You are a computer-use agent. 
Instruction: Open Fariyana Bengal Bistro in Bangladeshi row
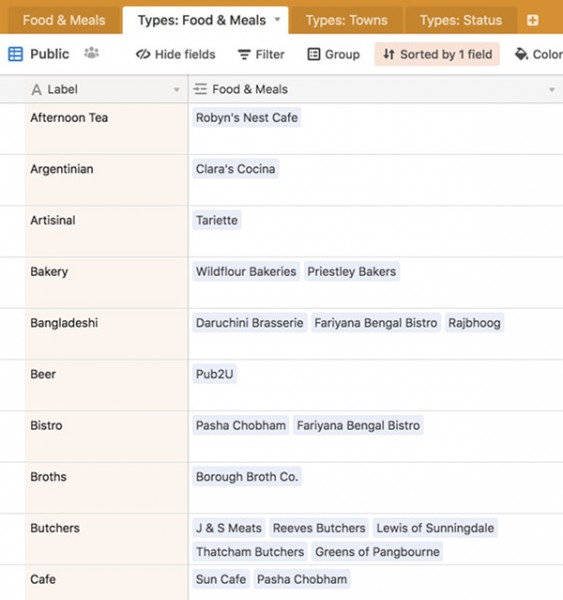coord(376,323)
